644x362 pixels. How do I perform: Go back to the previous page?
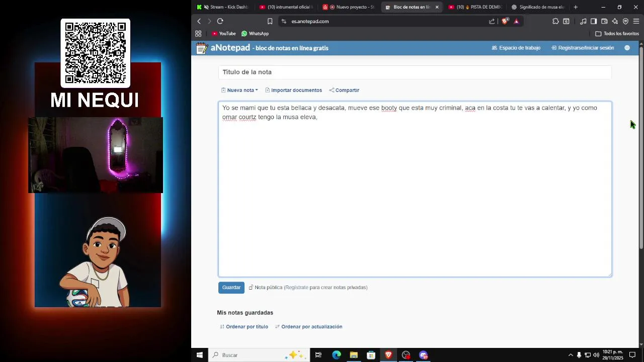point(199,21)
